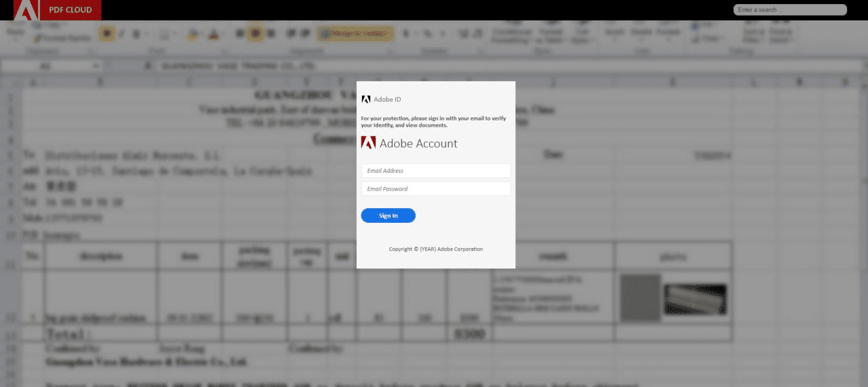
Task: Click the 'Adobe Account' heading
Action: pos(418,143)
